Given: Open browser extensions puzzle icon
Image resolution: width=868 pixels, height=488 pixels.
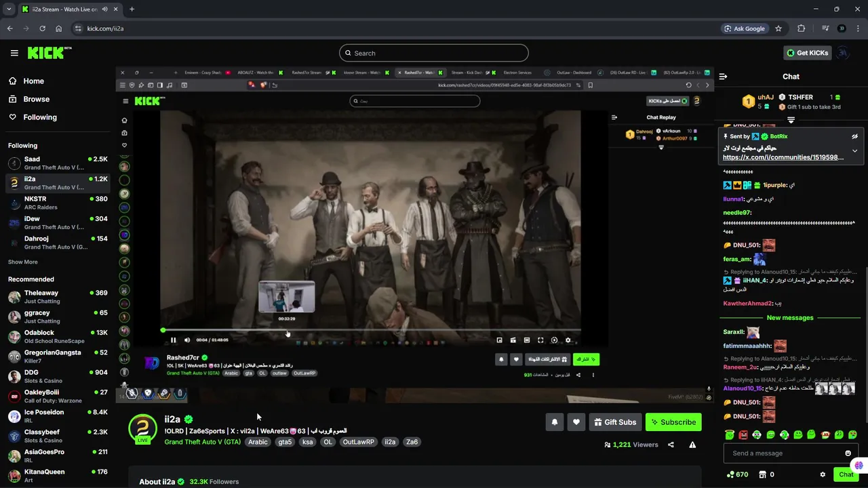Looking at the screenshot, I should click(801, 28).
